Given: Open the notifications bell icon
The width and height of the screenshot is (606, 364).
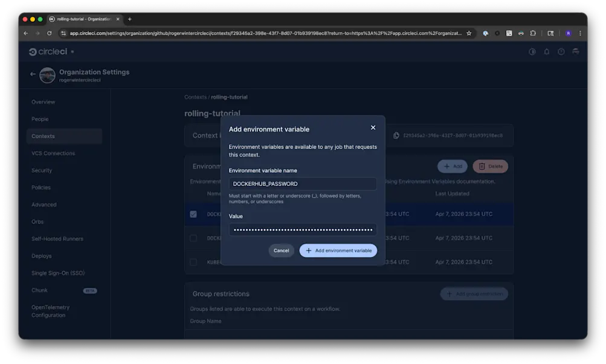Looking at the screenshot, I should point(546,52).
